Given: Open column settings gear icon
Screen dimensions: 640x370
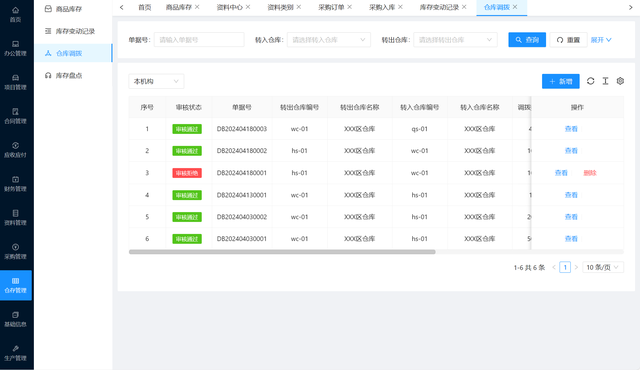Looking at the screenshot, I should [x=620, y=81].
